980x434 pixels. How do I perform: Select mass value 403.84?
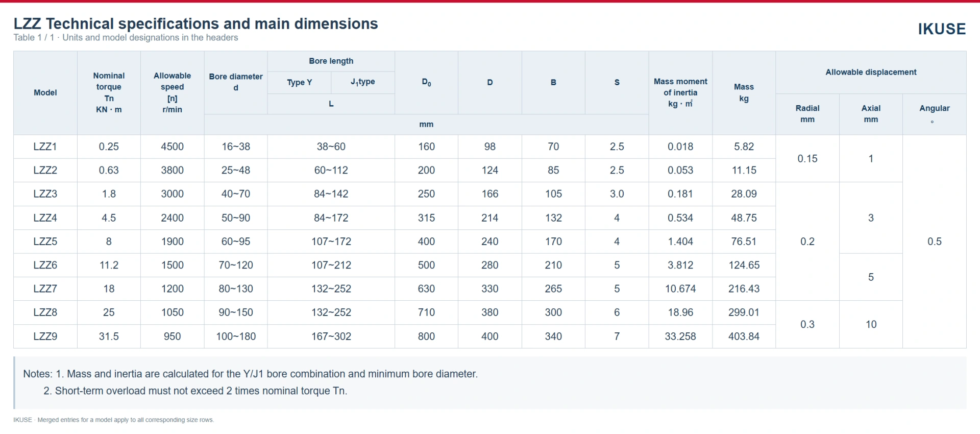[x=744, y=336]
